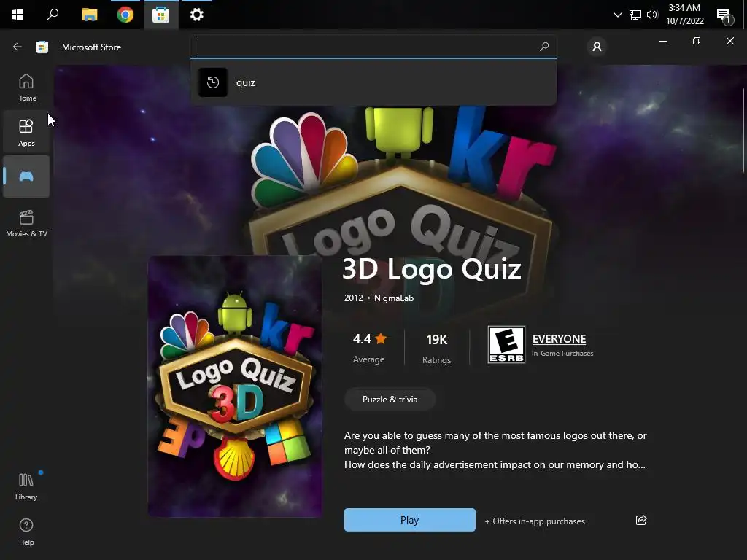Open Movies & TV section
The height and width of the screenshot is (560, 747).
[26, 223]
